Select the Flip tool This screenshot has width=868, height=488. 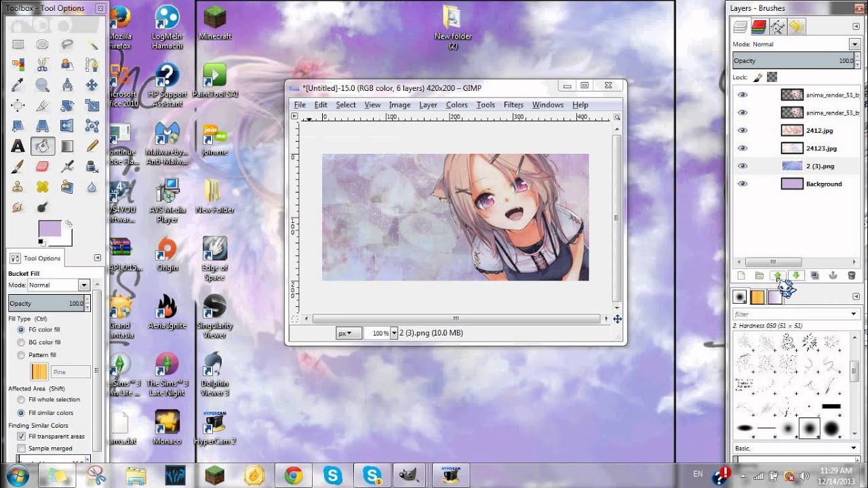(x=67, y=125)
